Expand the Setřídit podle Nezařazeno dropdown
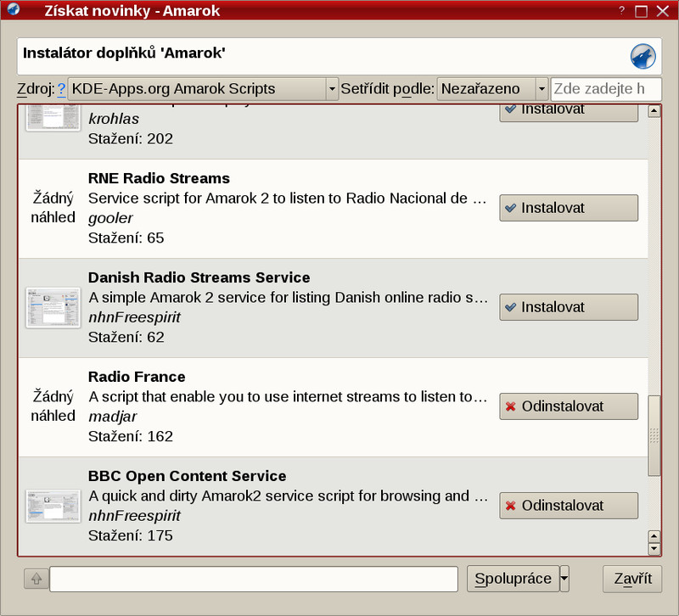Image resolution: width=679 pixels, height=616 pixels. click(492, 89)
